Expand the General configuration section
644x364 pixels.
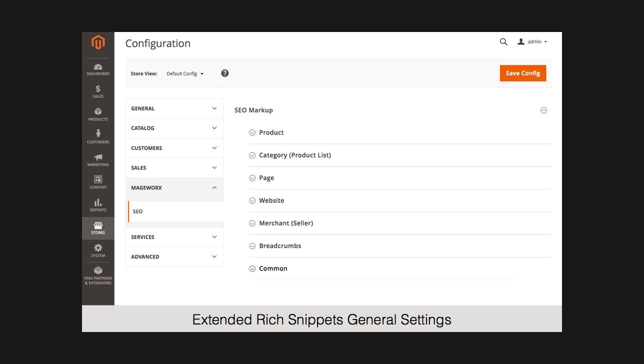pos(174,108)
